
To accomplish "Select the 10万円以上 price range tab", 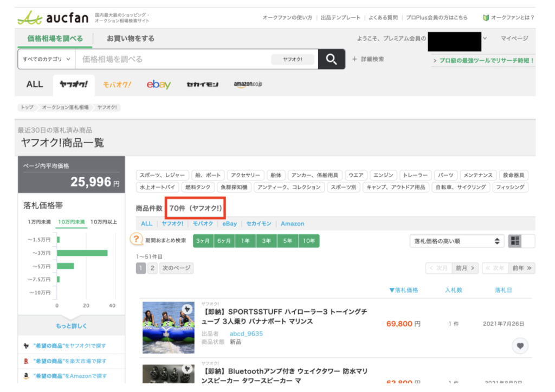I will point(104,222).
